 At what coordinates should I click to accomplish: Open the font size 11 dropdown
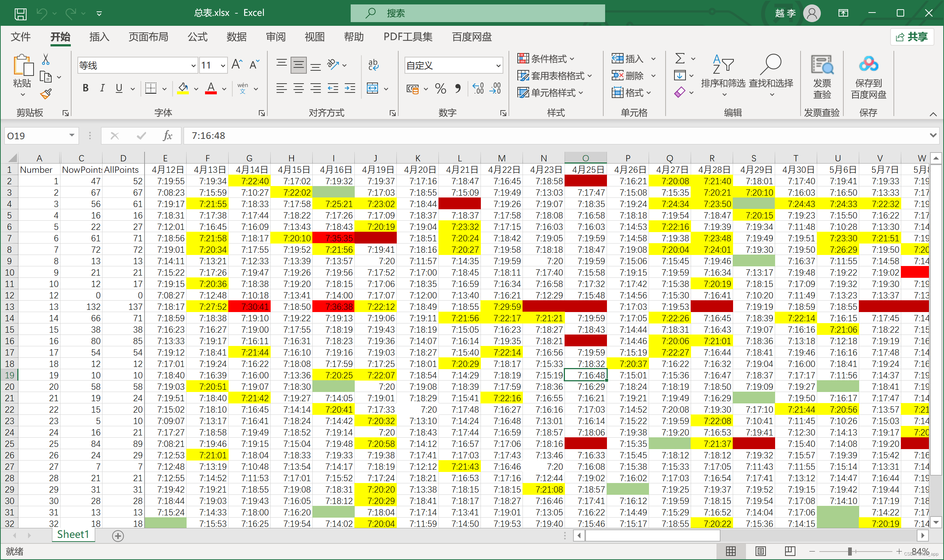(x=223, y=66)
